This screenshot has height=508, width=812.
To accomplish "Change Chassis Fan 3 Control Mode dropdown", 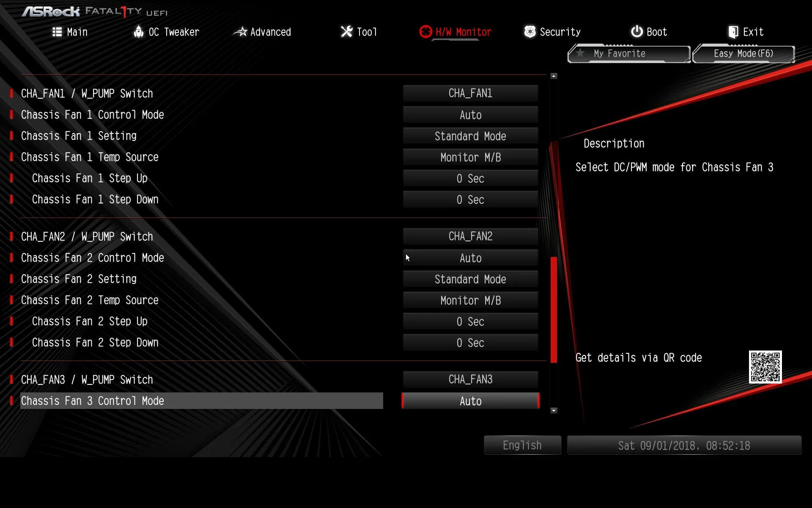I will [470, 401].
